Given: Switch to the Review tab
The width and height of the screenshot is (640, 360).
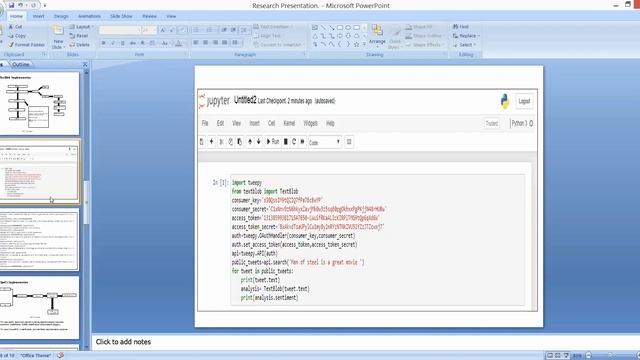Looking at the screenshot, I should coord(149,16).
